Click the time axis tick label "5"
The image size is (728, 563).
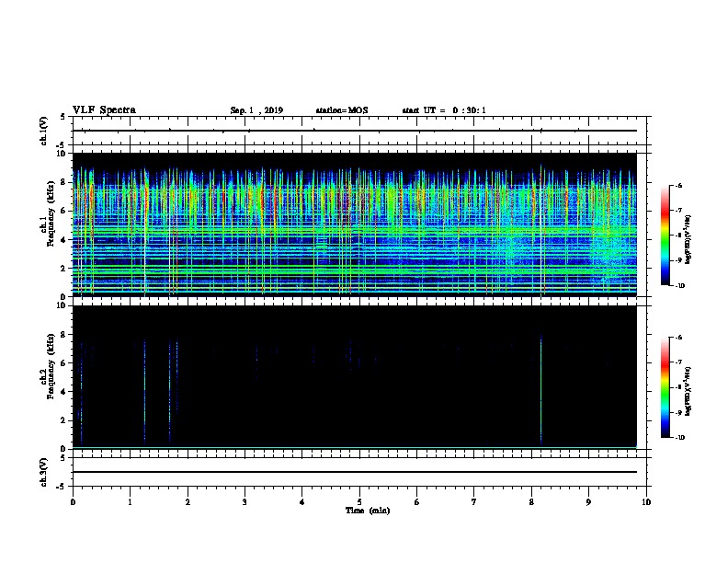(359, 502)
